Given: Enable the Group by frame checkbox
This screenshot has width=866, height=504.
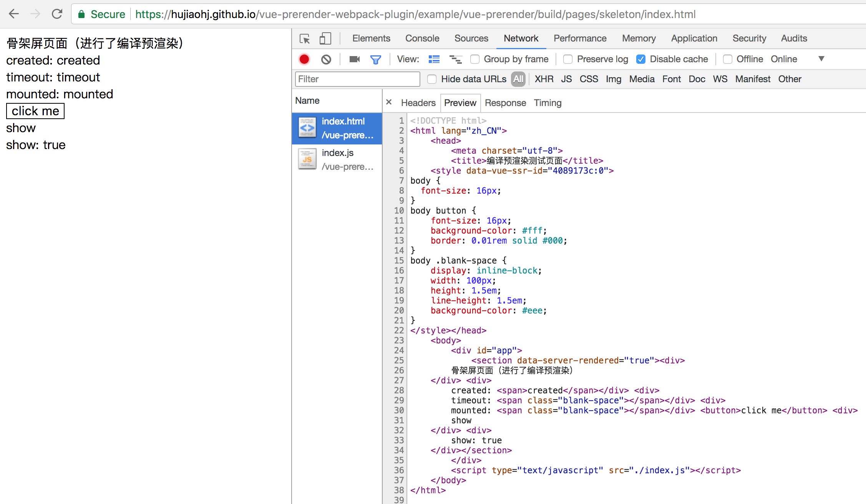Looking at the screenshot, I should 475,59.
